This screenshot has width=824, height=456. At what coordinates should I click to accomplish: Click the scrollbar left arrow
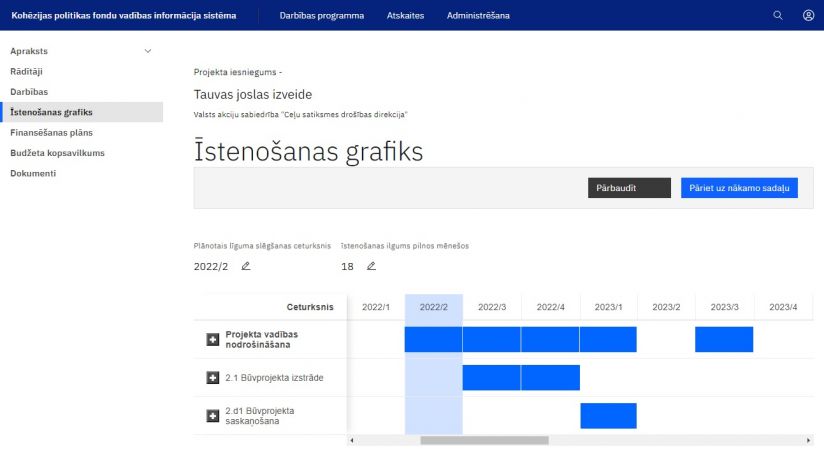pyautogui.click(x=351, y=440)
